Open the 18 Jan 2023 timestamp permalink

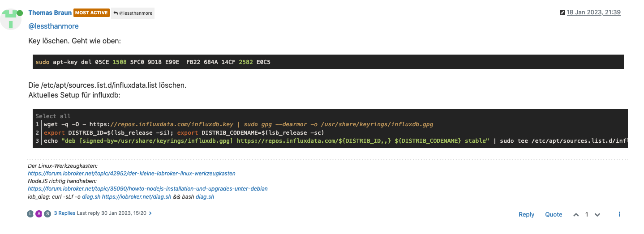[x=593, y=13]
